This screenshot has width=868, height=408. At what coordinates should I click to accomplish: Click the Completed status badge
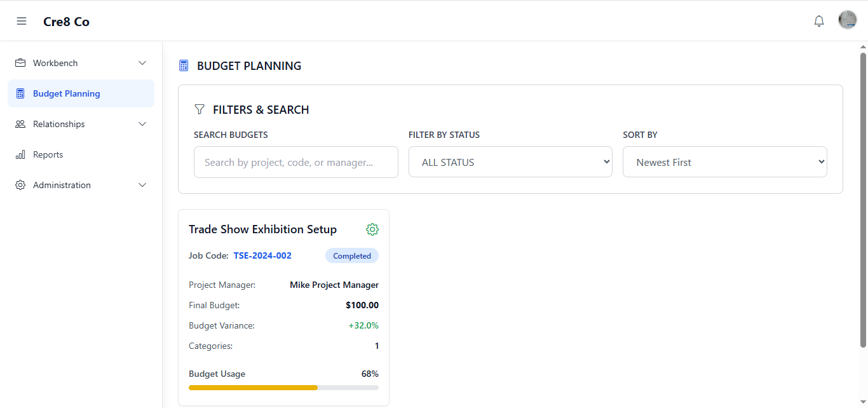click(x=352, y=255)
